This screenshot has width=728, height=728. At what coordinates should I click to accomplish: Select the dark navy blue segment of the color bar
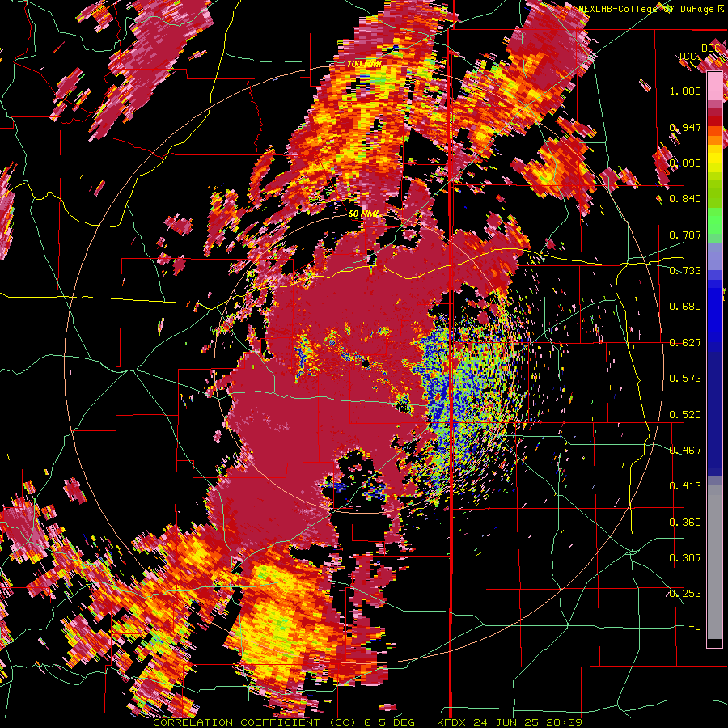coord(714,411)
